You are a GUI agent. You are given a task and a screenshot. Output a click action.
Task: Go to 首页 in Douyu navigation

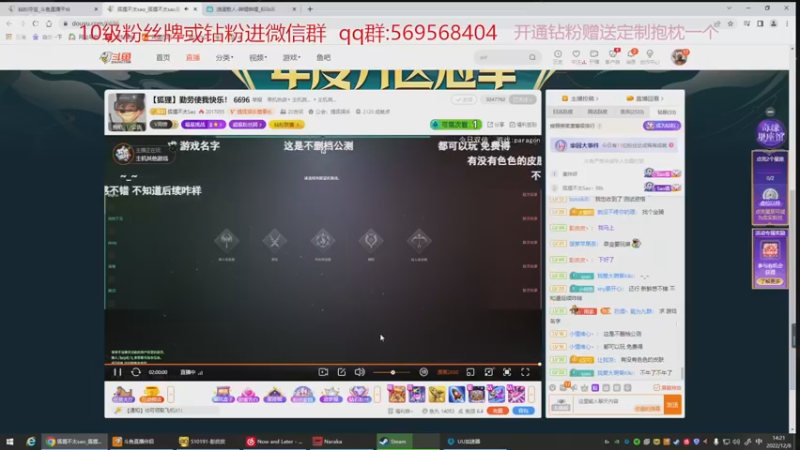[163, 58]
